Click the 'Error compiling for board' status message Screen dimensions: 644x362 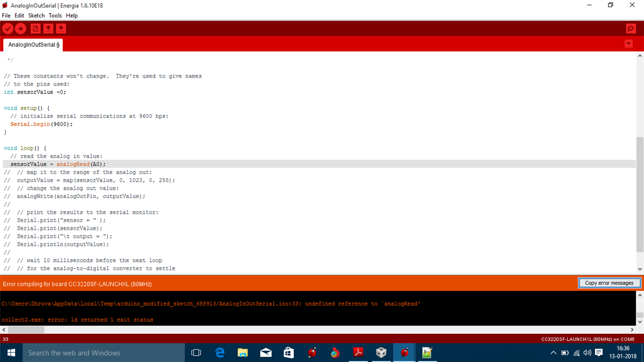78,284
